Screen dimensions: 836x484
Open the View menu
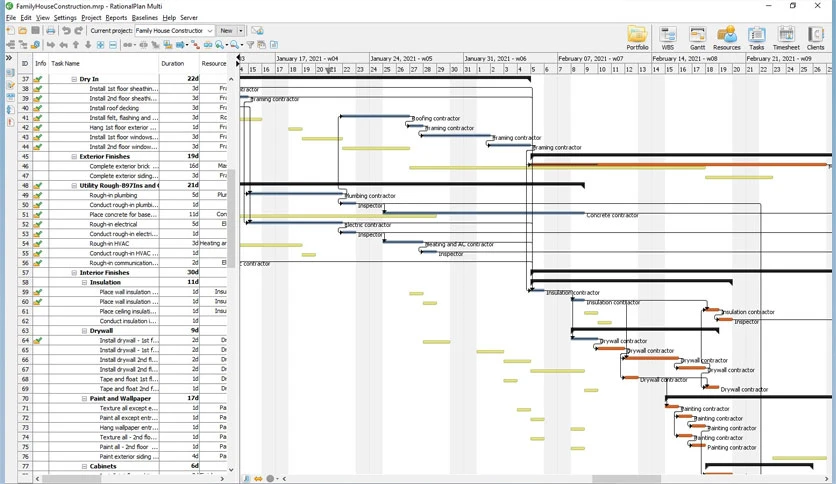point(43,18)
